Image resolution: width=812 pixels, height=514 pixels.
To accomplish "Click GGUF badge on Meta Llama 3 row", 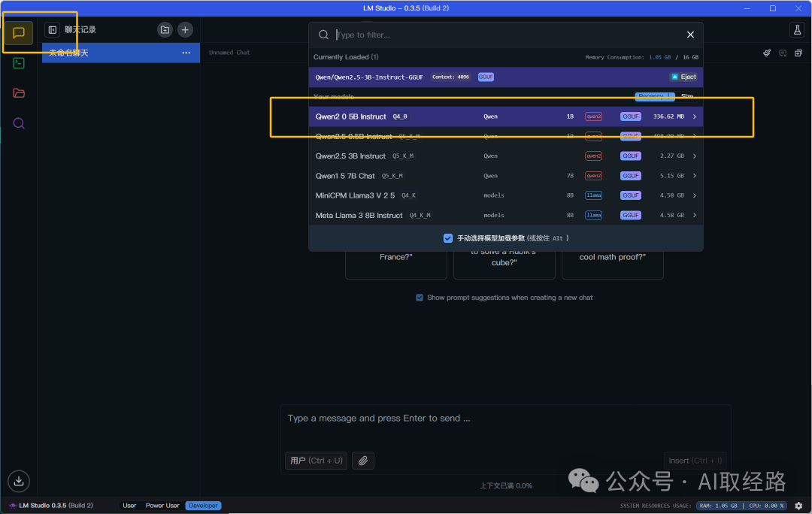I will [x=631, y=215].
